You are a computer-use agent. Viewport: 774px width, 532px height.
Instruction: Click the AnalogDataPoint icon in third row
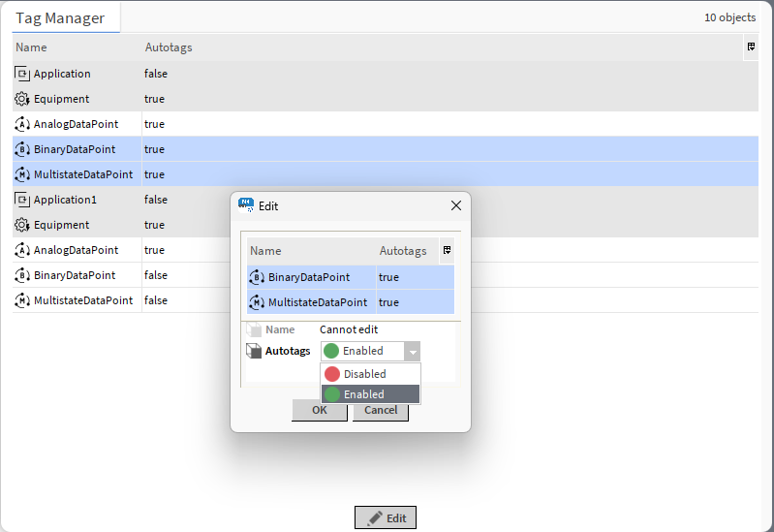click(22, 124)
